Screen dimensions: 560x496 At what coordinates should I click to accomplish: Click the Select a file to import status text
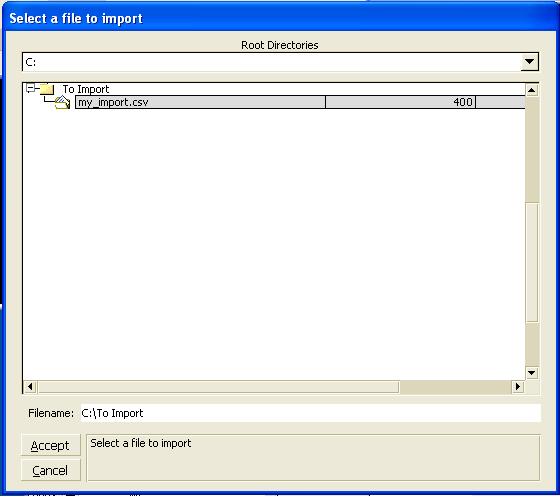click(x=140, y=443)
